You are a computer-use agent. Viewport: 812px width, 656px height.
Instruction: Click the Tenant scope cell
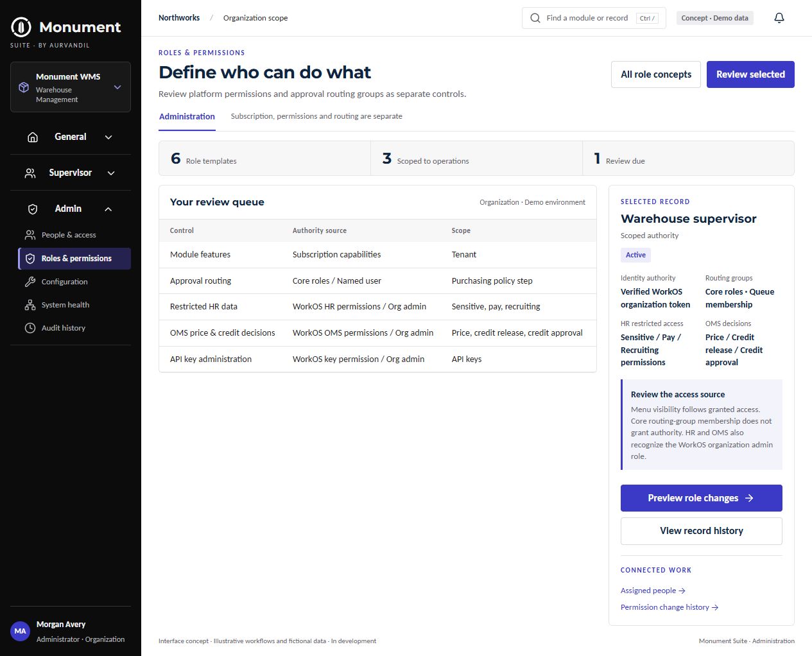[x=464, y=255]
